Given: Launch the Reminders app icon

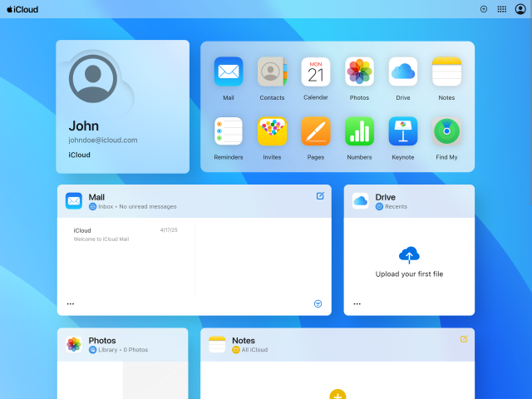Looking at the screenshot, I should pyautogui.click(x=229, y=131).
